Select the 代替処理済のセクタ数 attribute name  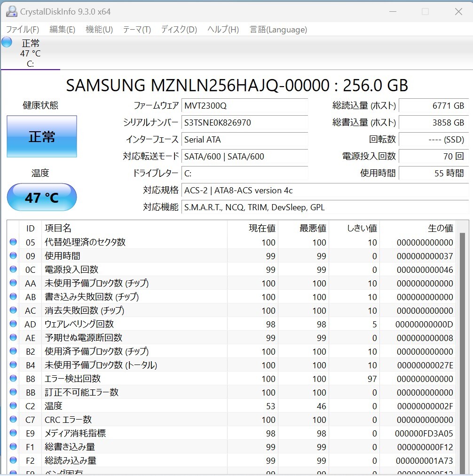point(85,242)
